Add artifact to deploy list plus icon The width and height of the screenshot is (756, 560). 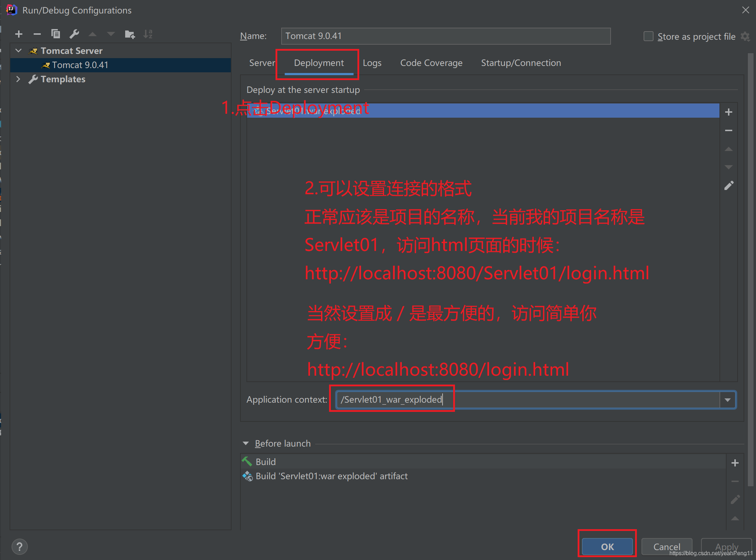coord(729,112)
